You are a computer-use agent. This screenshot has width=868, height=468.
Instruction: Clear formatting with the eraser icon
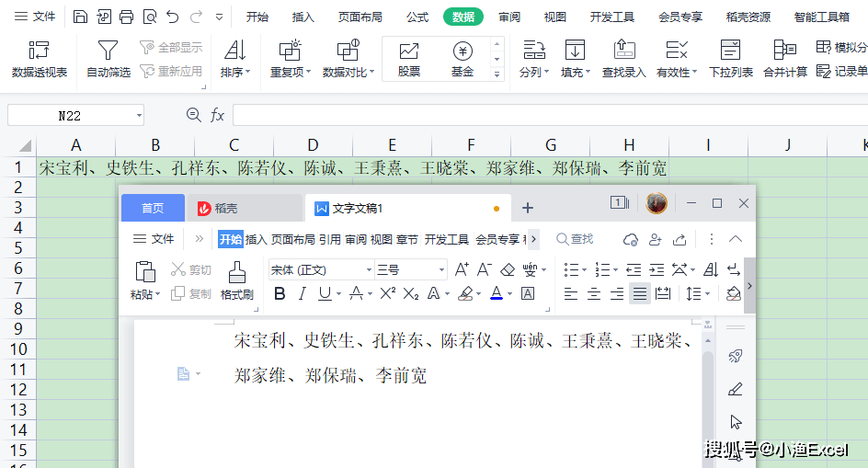coord(508,269)
